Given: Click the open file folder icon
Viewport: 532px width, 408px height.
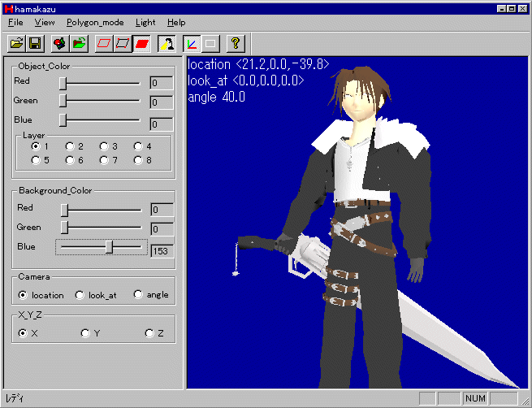Looking at the screenshot, I should 16,44.
